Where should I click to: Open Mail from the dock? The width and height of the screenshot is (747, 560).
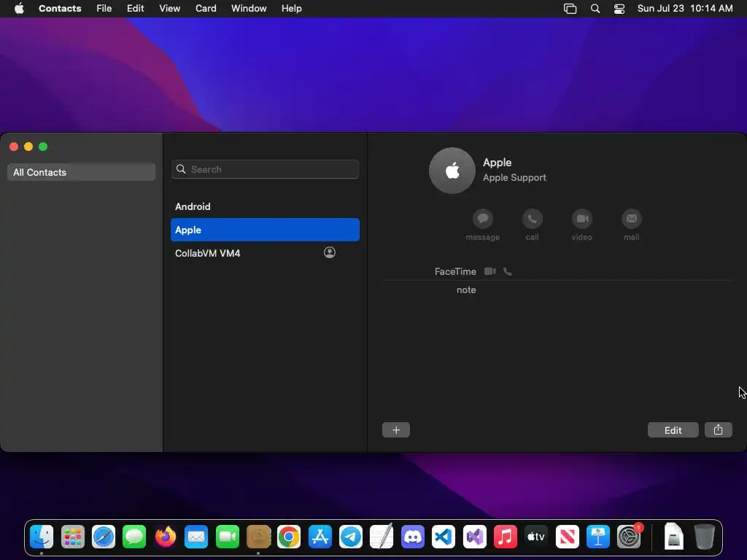(x=196, y=537)
